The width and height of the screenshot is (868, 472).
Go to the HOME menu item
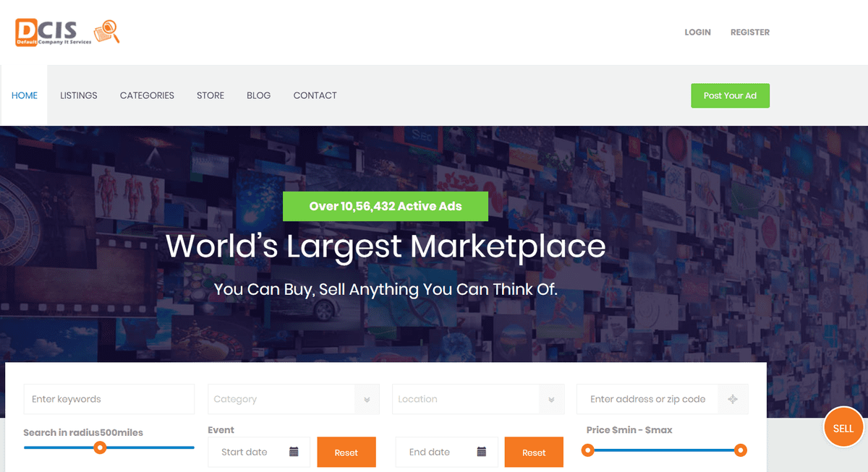(x=25, y=95)
